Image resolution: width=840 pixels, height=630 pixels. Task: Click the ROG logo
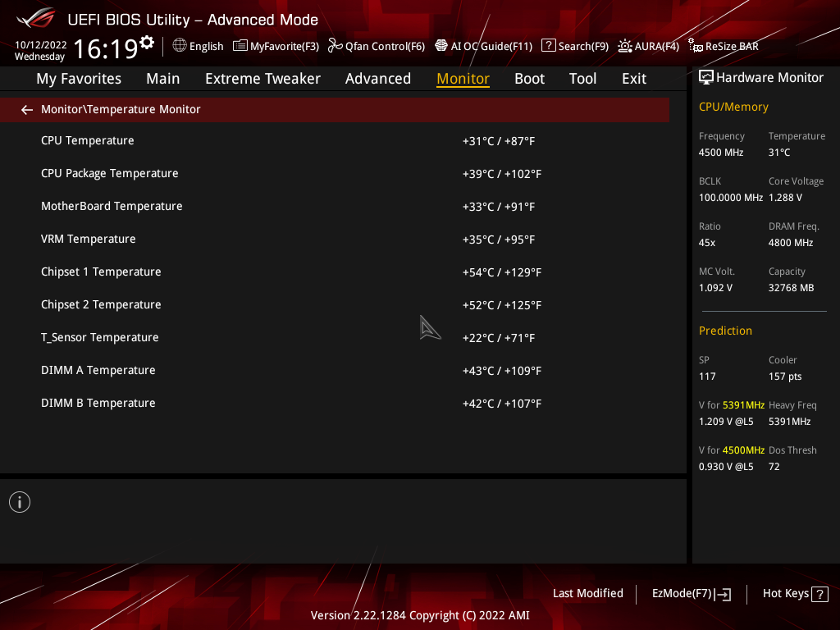click(36, 18)
